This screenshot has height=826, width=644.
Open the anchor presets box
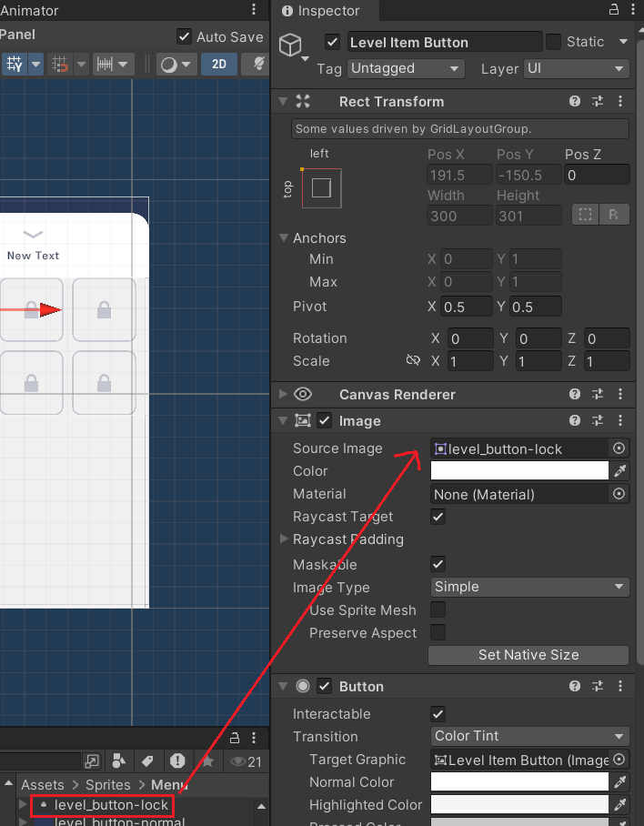[321, 188]
